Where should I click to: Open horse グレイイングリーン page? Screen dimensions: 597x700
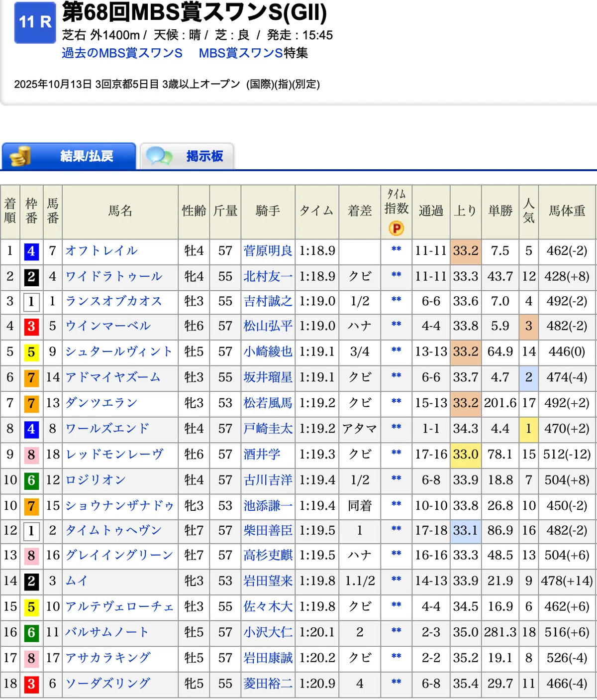point(119,555)
